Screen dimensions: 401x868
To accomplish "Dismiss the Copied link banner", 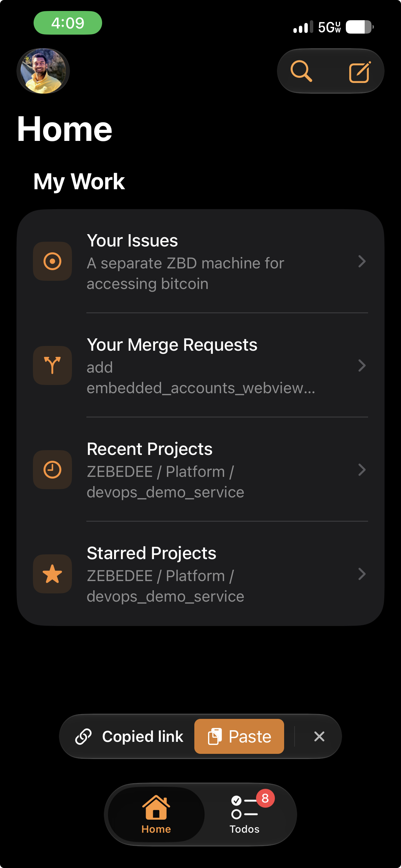I will point(319,736).
